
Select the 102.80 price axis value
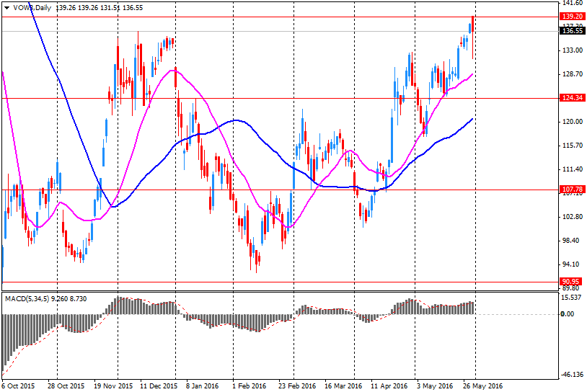573,217
